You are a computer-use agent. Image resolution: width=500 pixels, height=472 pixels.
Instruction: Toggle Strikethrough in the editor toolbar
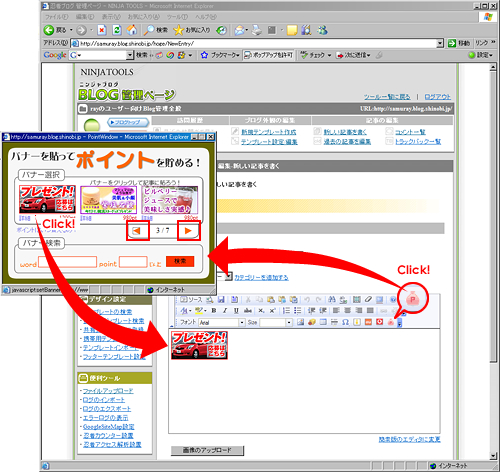coord(248,311)
